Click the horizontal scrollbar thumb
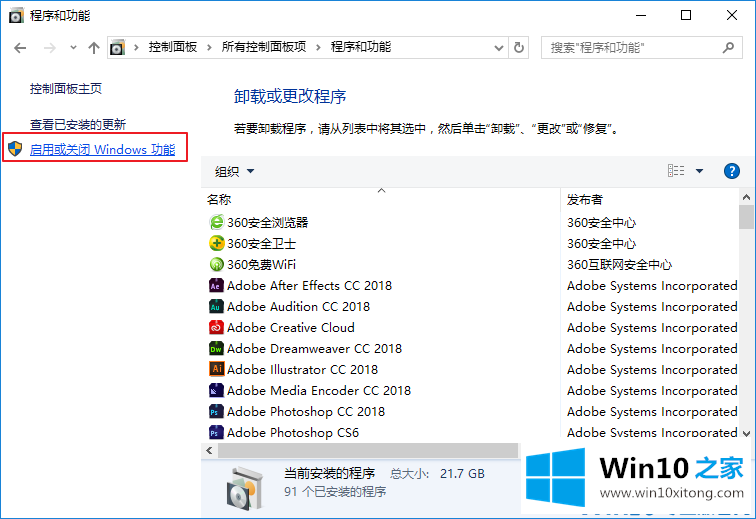This screenshot has width=756, height=519. tap(368, 451)
